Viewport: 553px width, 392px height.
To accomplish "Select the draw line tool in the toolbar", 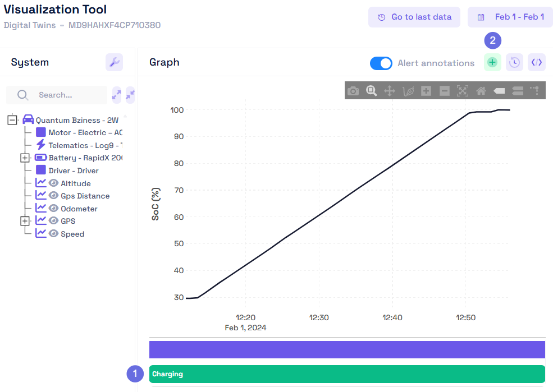I will (408, 91).
